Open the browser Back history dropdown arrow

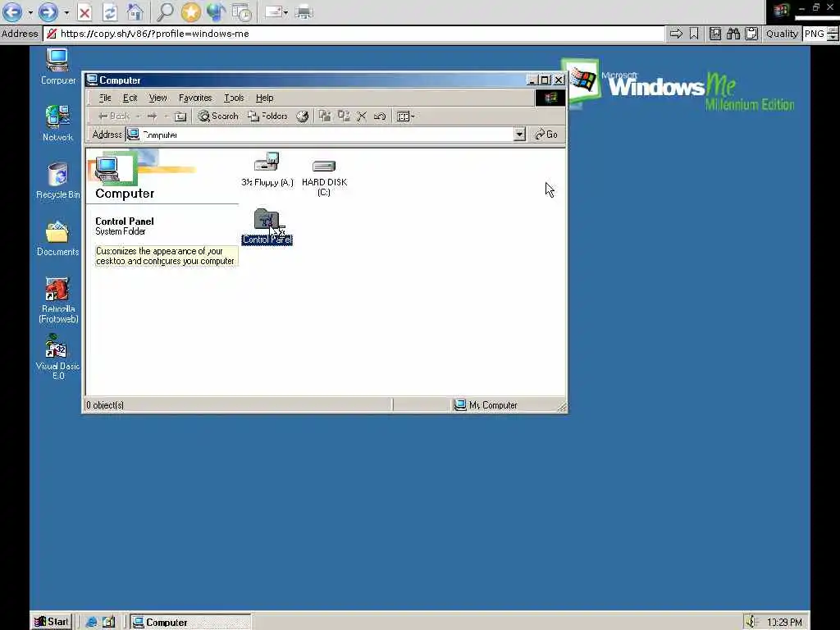point(30,11)
